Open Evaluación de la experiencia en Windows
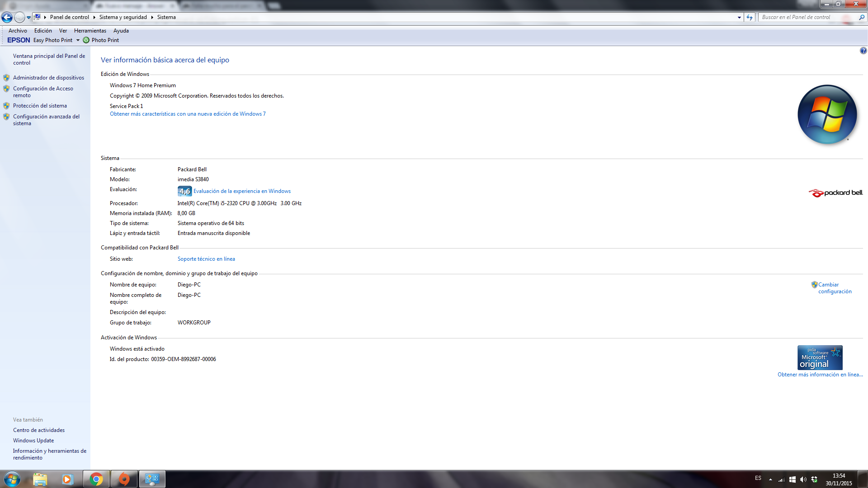Image resolution: width=868 pixels, height=488 pixels. (x=242, y=191)
